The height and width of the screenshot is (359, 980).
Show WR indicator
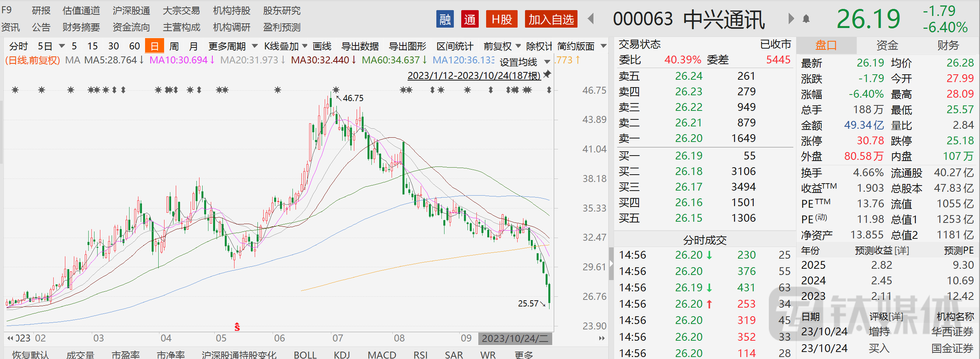point(488,354)
